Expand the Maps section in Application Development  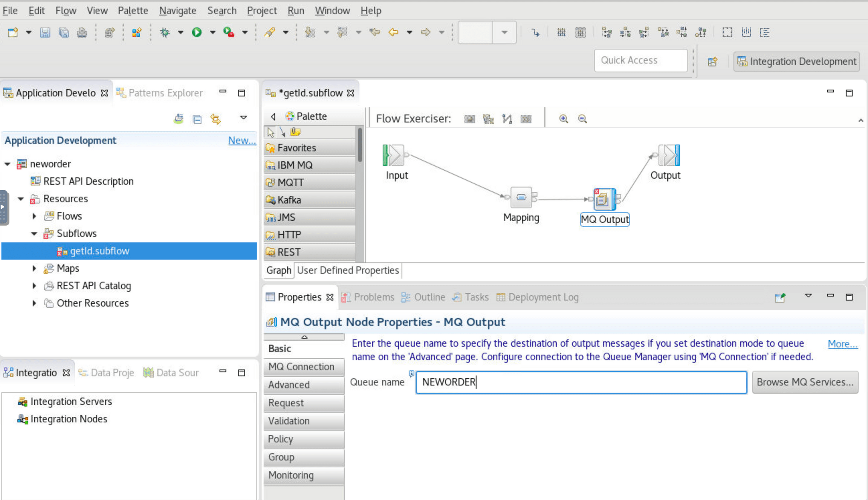click(34, 268)
